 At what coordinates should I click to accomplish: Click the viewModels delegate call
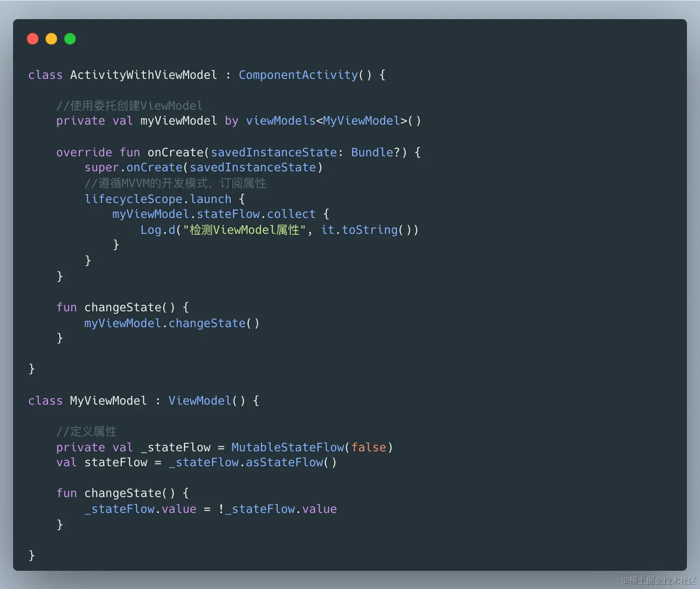tap(280, 120)
